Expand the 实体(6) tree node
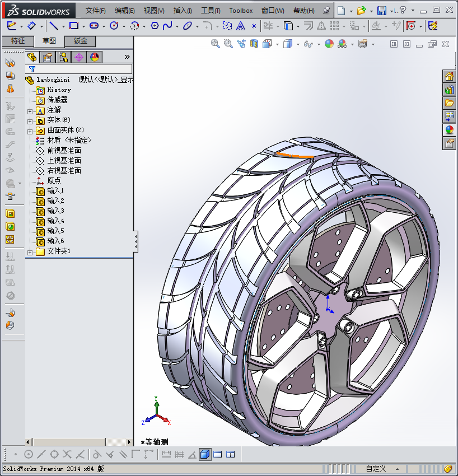Screen dimensions: 458x476 [x=30, y=122]
